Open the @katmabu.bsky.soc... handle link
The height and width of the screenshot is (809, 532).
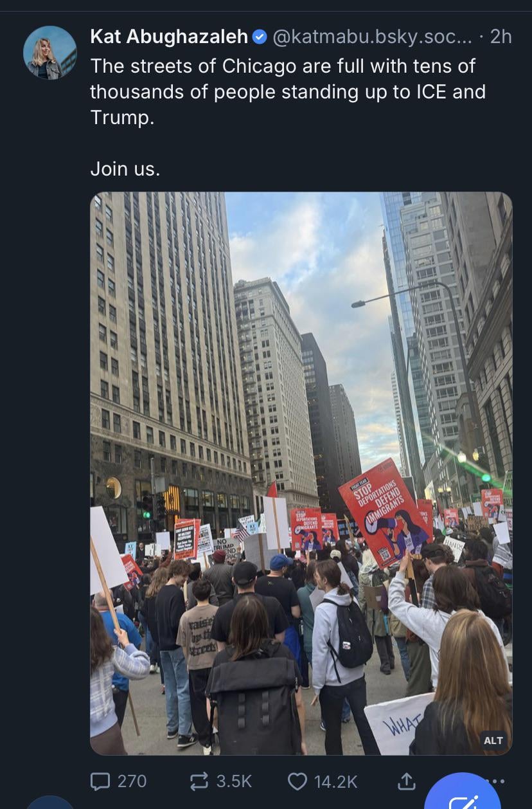tap(373, 37)
